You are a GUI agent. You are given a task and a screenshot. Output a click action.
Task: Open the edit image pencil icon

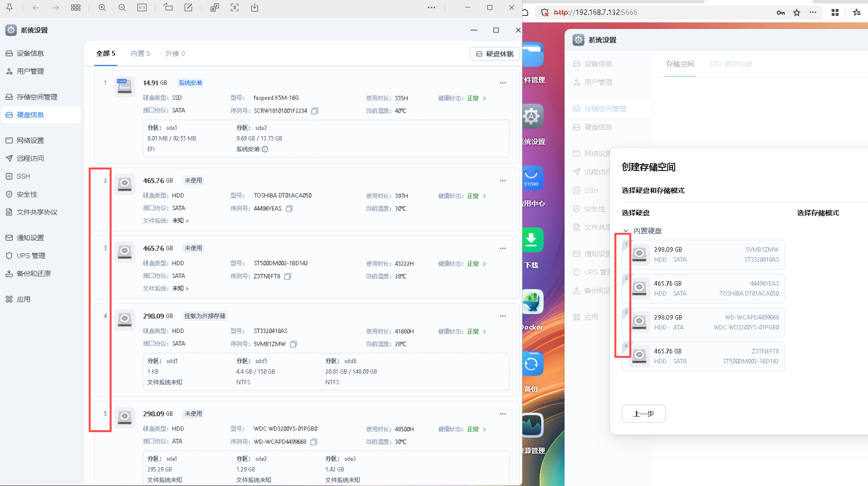point(188,7)
